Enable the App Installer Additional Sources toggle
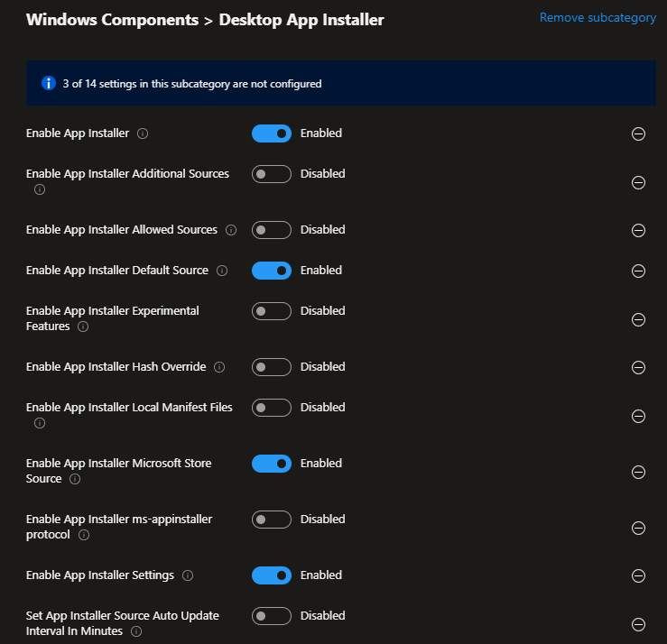This screenshot has height=644, width=667. [x=272, y=174]
